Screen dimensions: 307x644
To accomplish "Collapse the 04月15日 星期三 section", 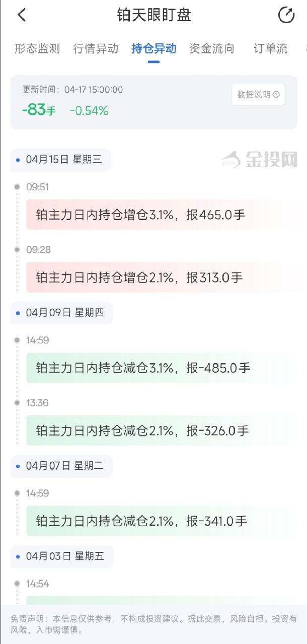I will [60, 160].
